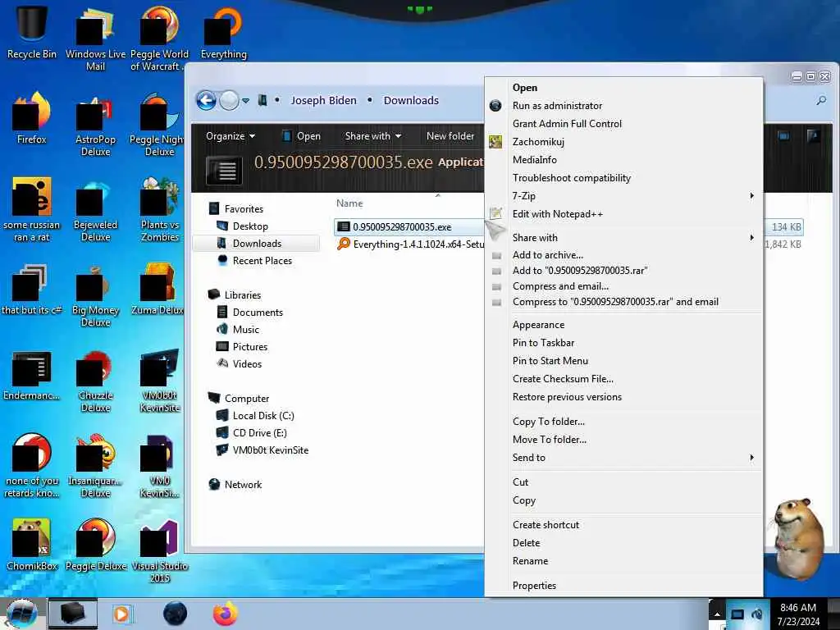Click the New folder button
Screen dimensions: 840x630
tap(450, 136)
